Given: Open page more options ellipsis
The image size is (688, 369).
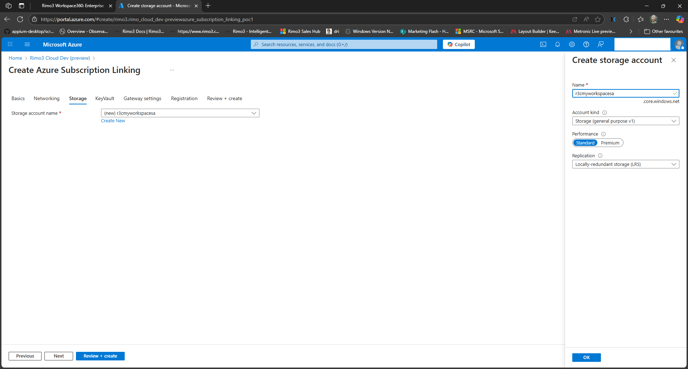Looking at the screenshot, I should 172,70.
